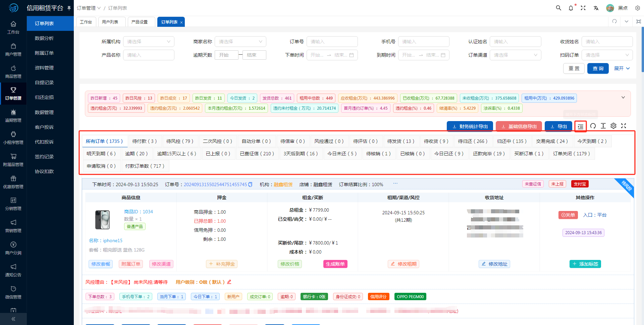Open 微信管理 sidebar section

13,292
